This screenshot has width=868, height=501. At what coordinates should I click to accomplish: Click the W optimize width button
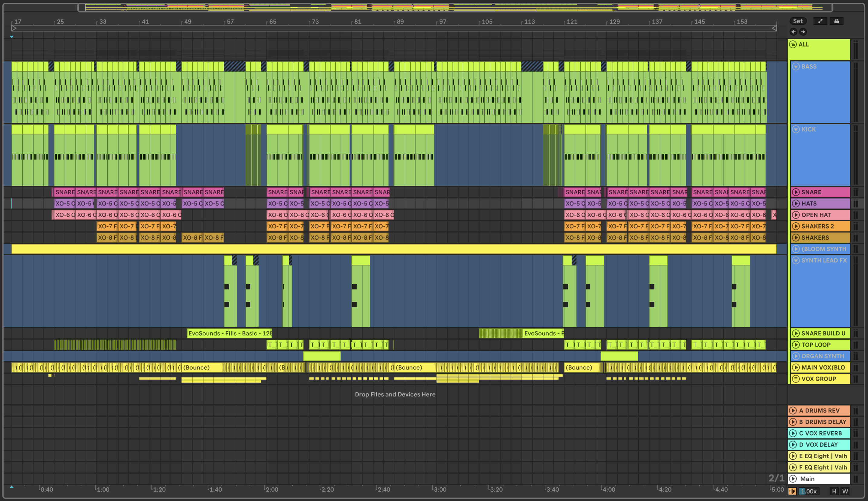coord(845,491)
